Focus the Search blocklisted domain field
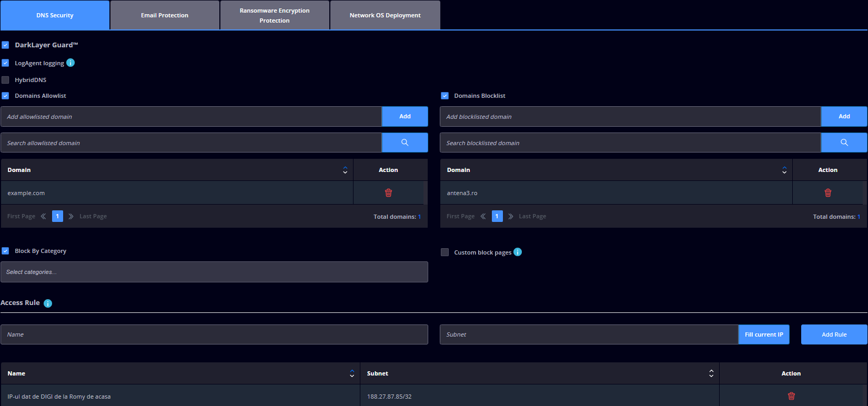 tap(630, 143)
